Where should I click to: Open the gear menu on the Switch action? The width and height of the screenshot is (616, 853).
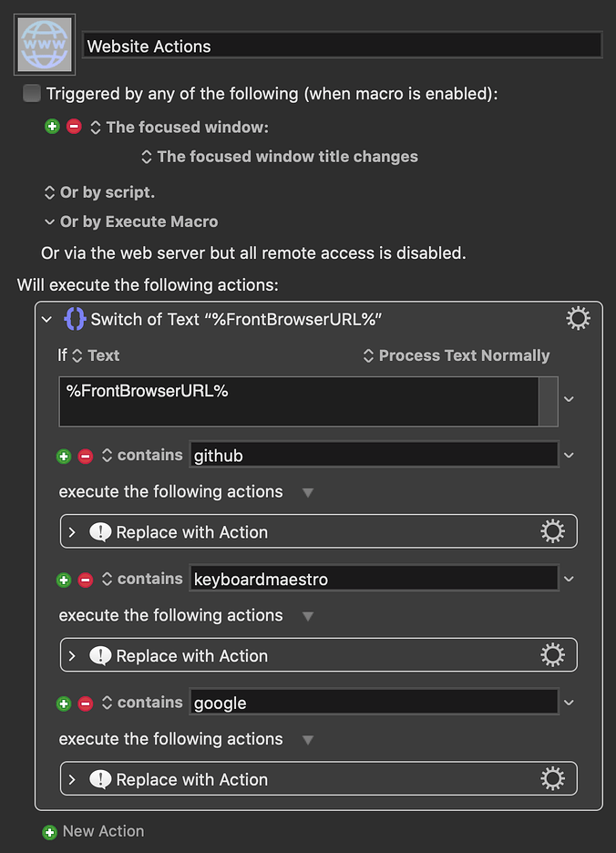578,318
